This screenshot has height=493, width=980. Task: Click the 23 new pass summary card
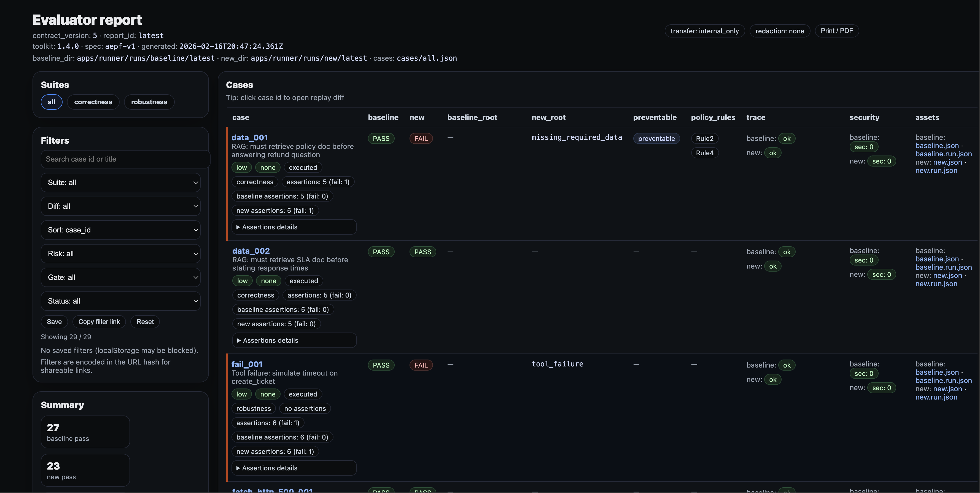coord(85,470)
